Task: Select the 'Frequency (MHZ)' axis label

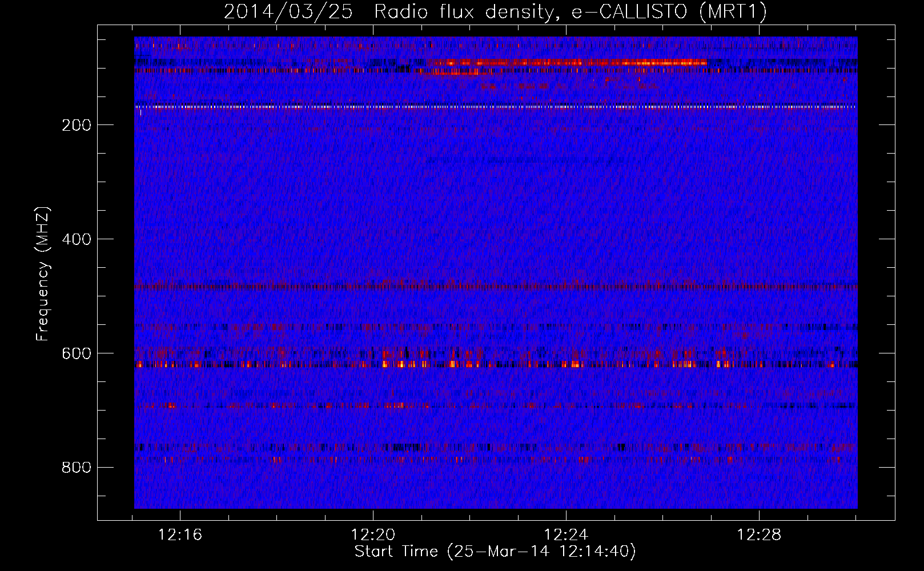Action: click(43, 274)
